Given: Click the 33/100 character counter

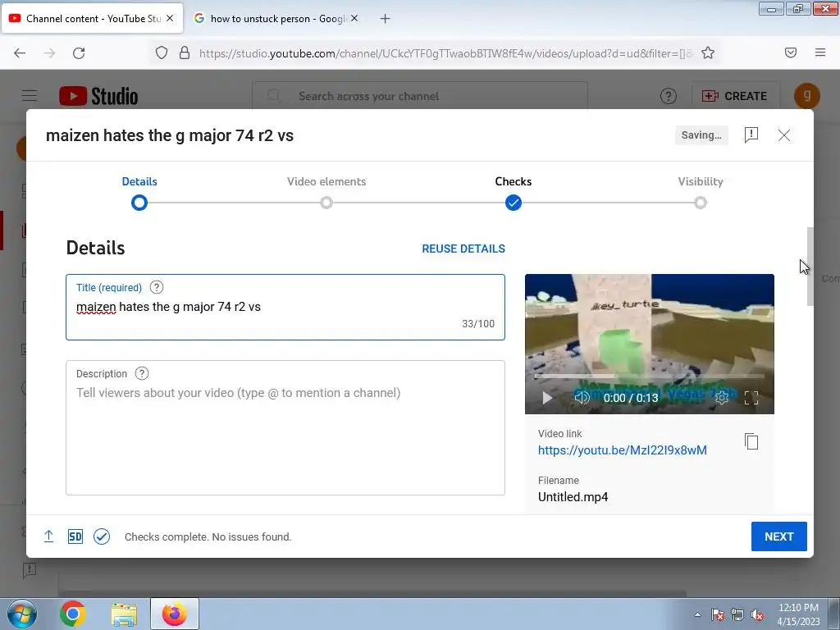Looking at the screenshot, I should (478, 323).
